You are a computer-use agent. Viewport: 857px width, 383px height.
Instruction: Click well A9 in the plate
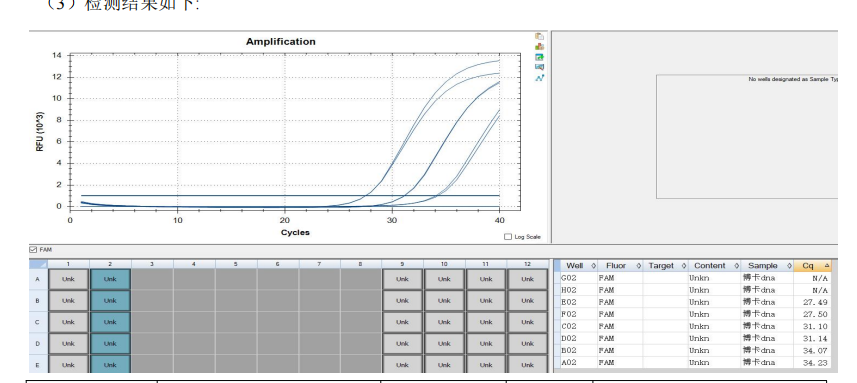click(x=402, y=279)
